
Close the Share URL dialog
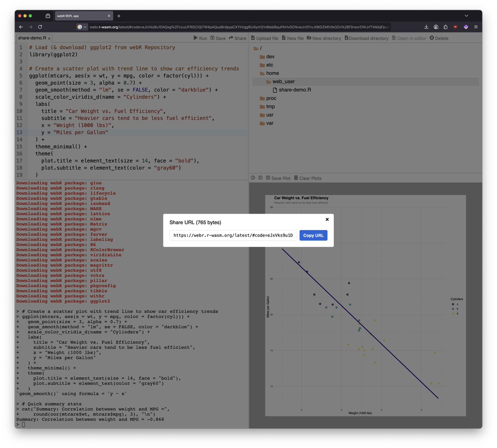click(x=327, y=220)
